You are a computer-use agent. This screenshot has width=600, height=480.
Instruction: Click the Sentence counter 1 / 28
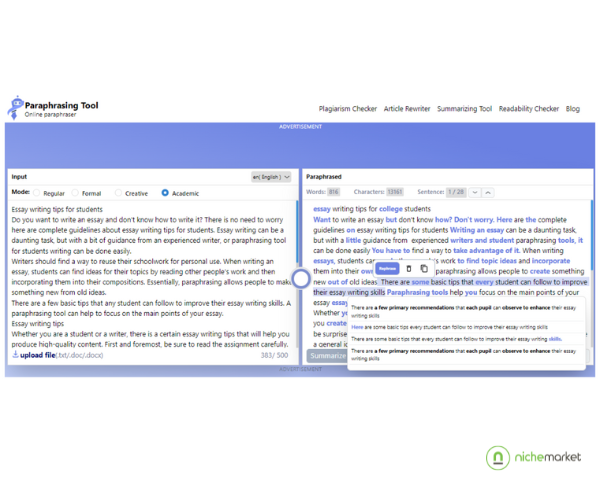pyautogui.click(x=456, y=192)
